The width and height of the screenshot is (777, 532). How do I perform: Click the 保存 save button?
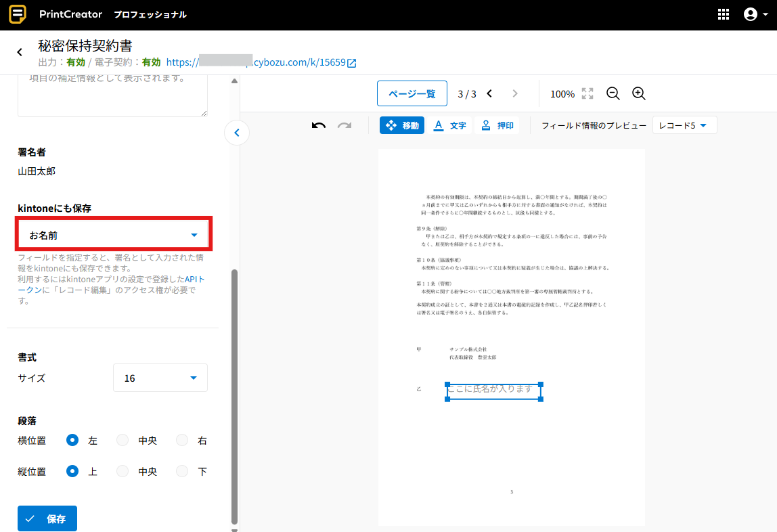(47, 519)
